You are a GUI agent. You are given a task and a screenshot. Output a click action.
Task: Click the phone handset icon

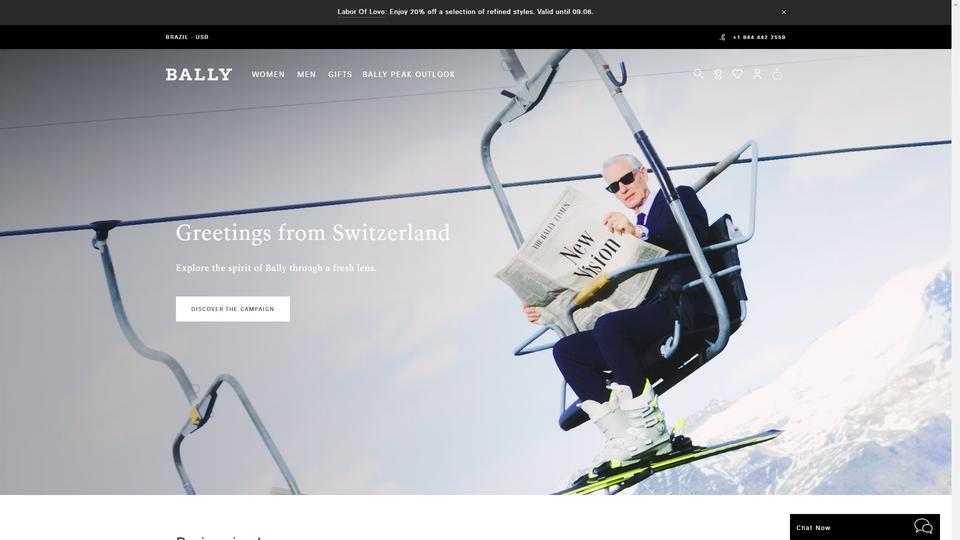(722, 37)
